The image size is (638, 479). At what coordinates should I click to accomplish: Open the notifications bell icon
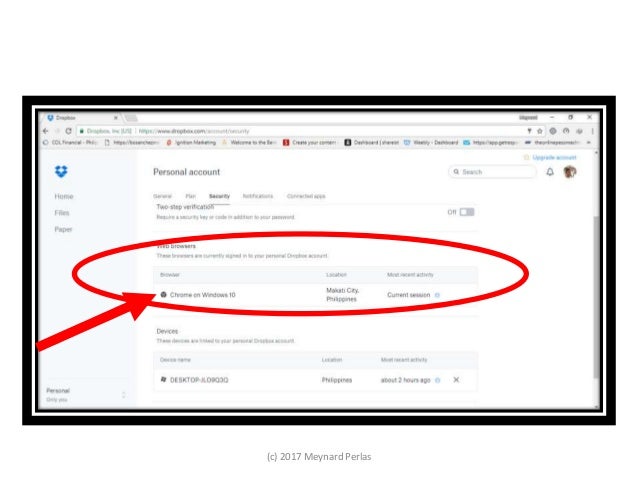tap(550, 172)
